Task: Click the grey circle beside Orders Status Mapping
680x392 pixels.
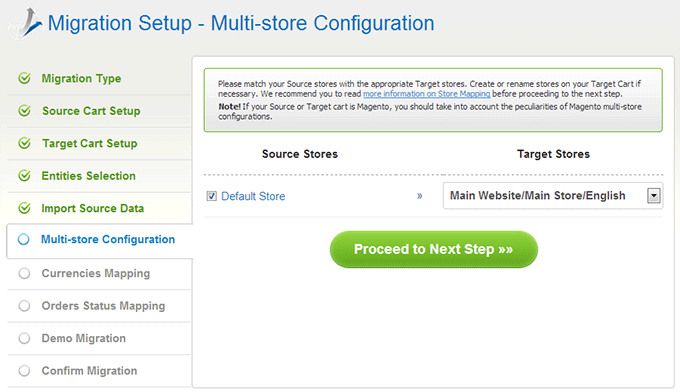Action: (x=24, y=306)
